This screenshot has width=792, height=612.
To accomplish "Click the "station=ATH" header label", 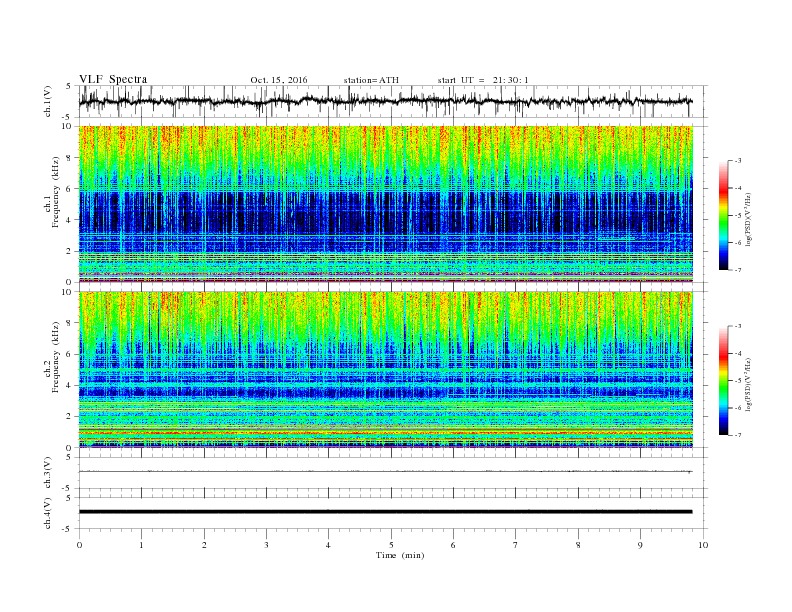I will click(371, 80).
